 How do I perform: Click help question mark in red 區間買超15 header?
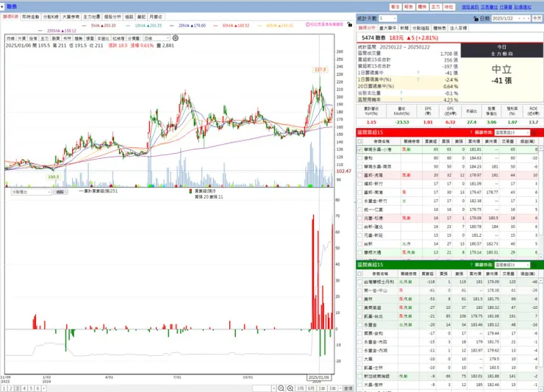click(470, 132)
